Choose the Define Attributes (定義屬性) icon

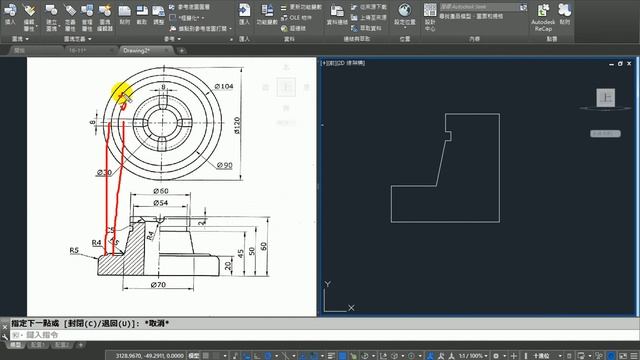pos(70,18)
